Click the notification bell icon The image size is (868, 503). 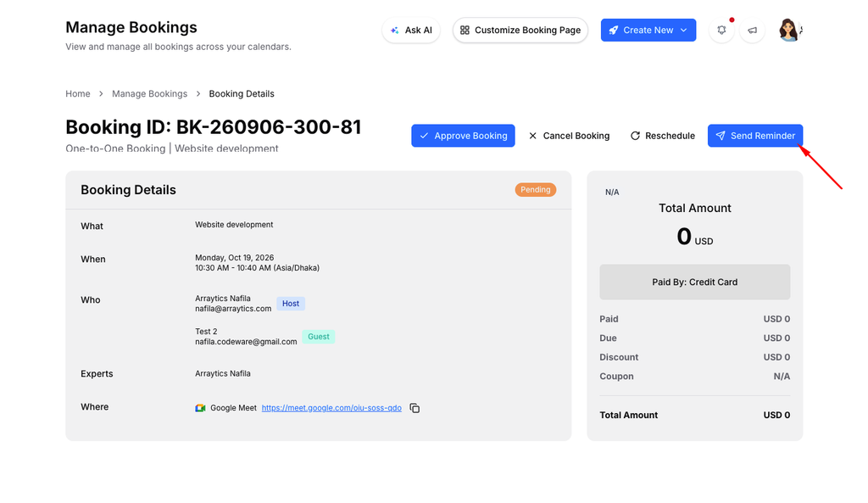tap(721, 31)
